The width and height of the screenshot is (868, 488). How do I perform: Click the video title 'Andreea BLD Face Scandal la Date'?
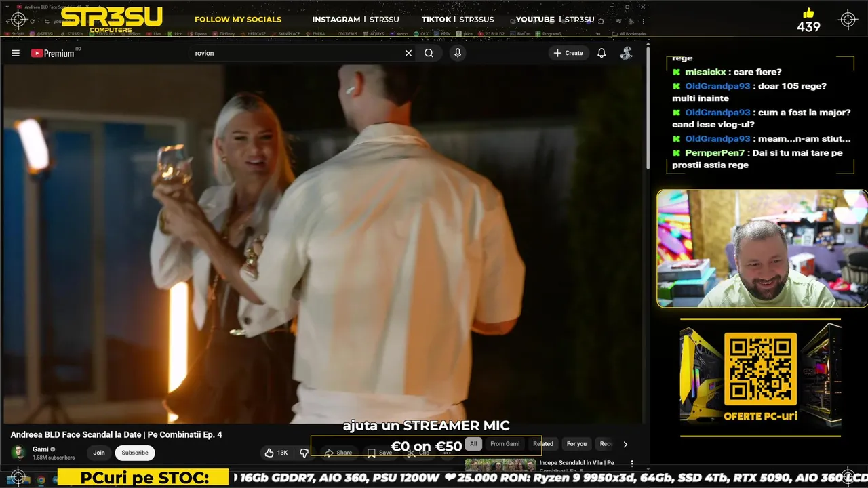[x=116, y=434]
